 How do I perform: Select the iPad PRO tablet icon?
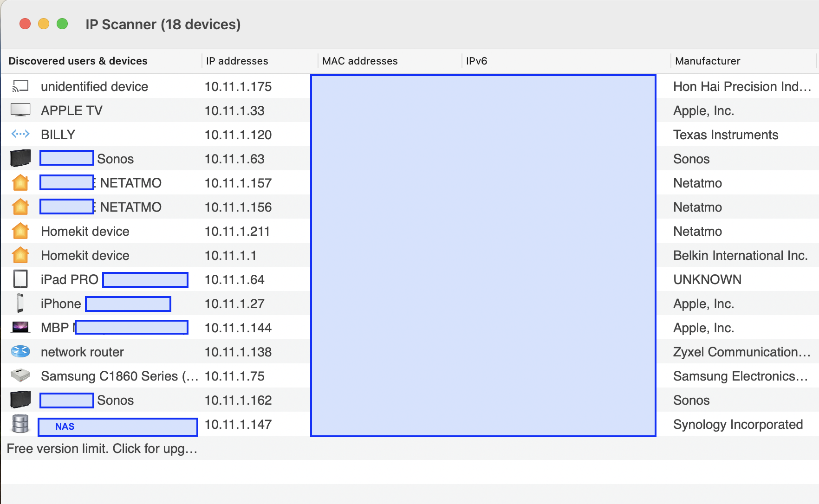pos(20,279)
